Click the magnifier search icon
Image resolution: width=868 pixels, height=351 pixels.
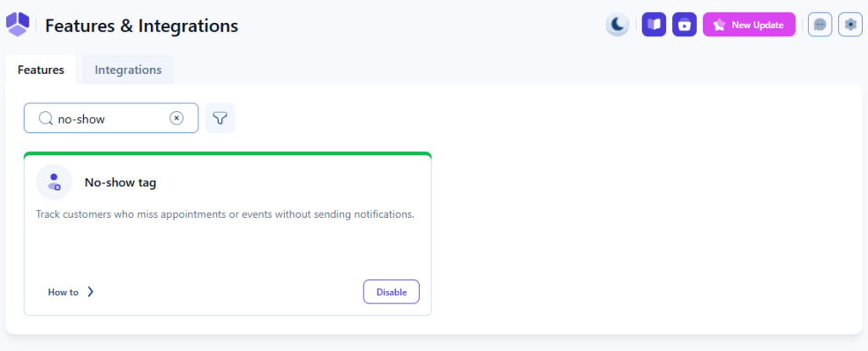point(46,119)
